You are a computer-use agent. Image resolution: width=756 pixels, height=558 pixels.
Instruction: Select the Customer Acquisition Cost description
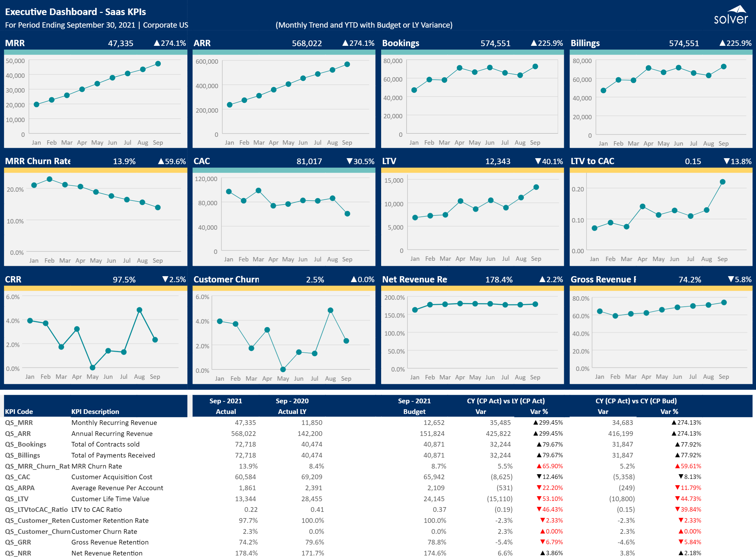112,477
